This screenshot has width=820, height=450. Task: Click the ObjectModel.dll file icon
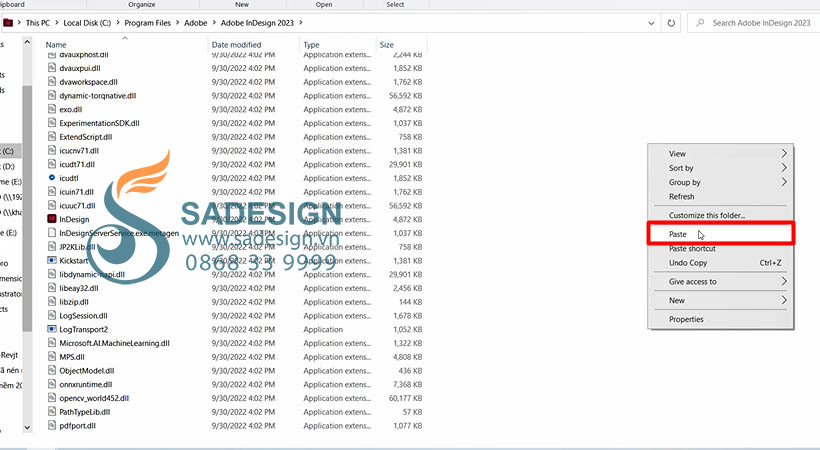[x=51, y=370]
